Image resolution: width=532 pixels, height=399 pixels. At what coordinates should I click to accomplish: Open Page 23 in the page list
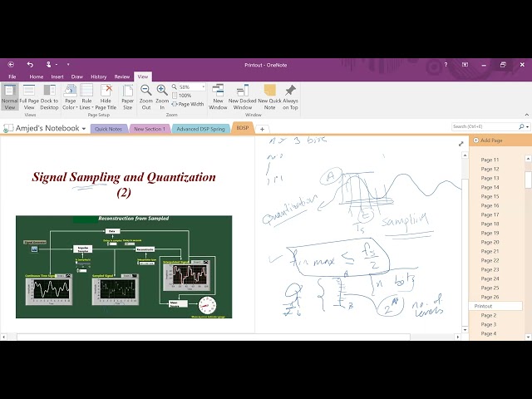[x=490, y=269]
